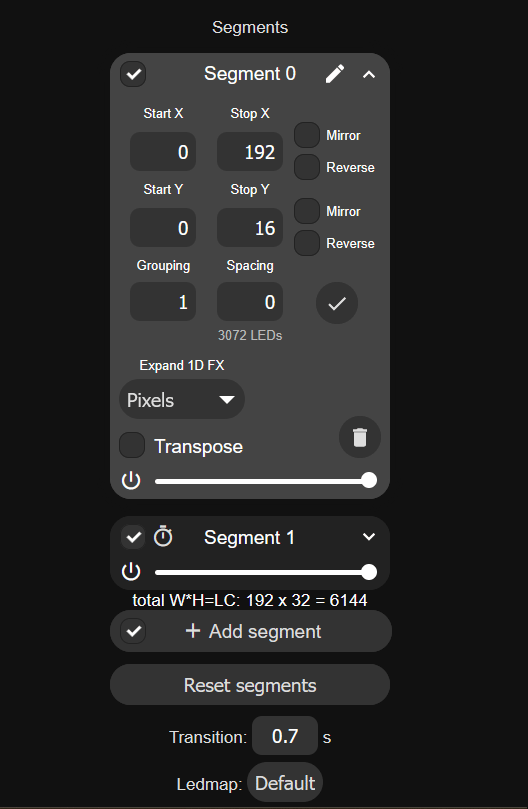
Task: Click the checkmark apply button beside Spacing
Action: (337, 303)
